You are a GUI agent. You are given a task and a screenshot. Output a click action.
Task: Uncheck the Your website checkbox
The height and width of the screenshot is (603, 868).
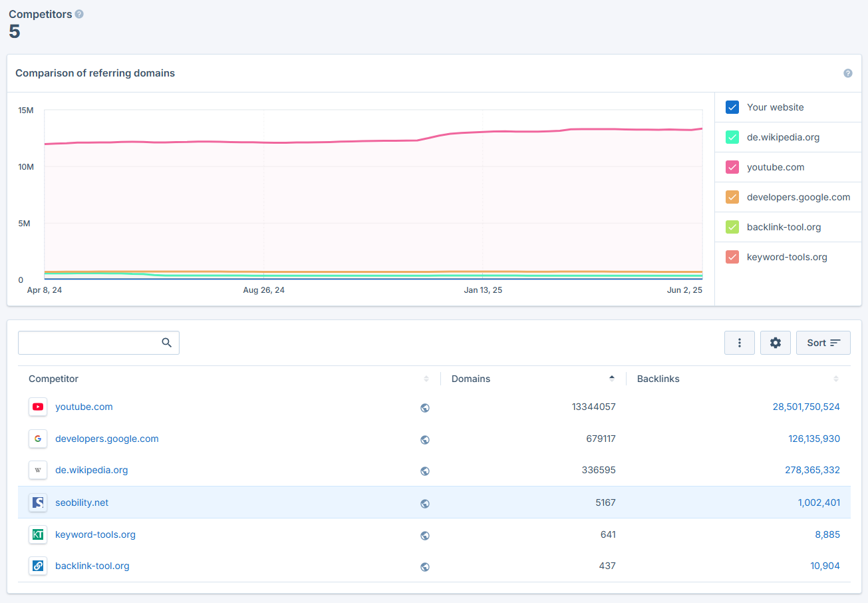[732, 107]
